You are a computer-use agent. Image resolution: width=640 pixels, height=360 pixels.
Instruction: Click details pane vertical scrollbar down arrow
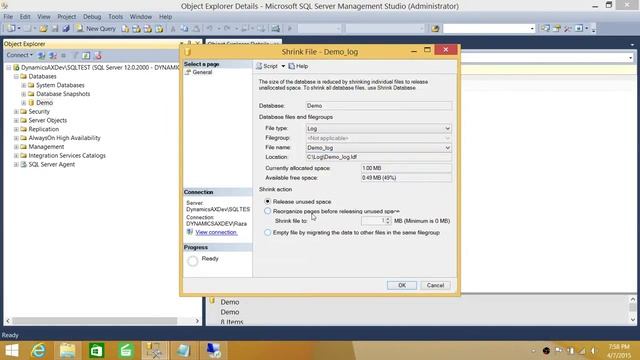tap(633, 320)
